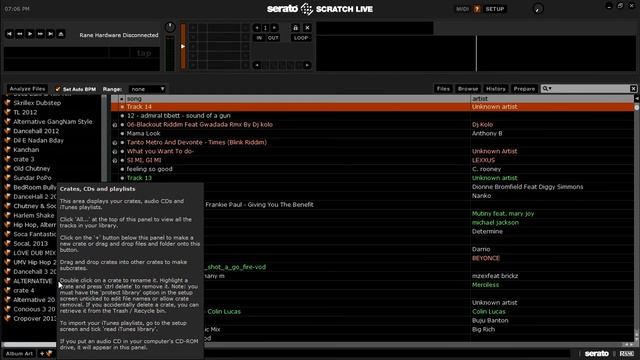Open the BPM Range dropdown
This screenshot has height=360, width=640.
click(x=147, y=89)
